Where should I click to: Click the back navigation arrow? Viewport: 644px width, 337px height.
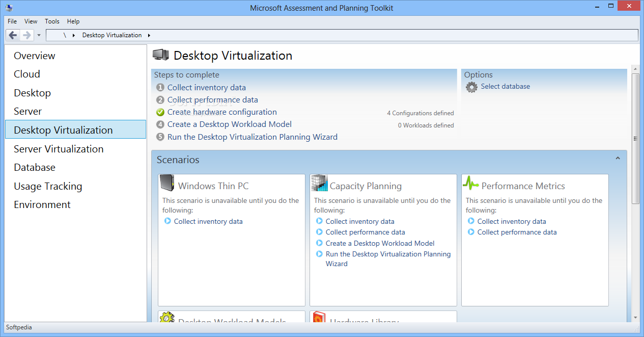click(13, 35)
